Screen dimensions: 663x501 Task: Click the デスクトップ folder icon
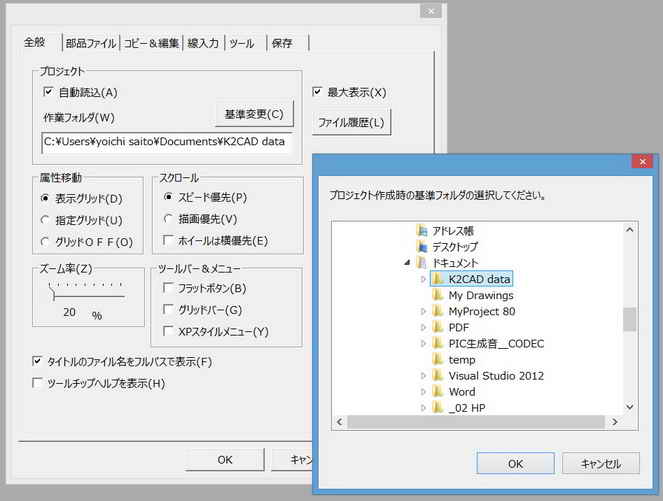(422, 247)
